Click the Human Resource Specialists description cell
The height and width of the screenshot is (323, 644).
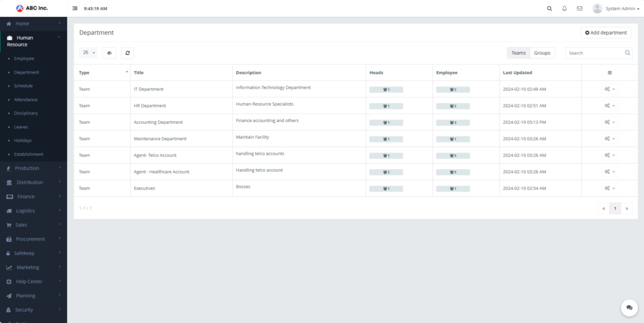pyautogui.click(x=299, y=106)
